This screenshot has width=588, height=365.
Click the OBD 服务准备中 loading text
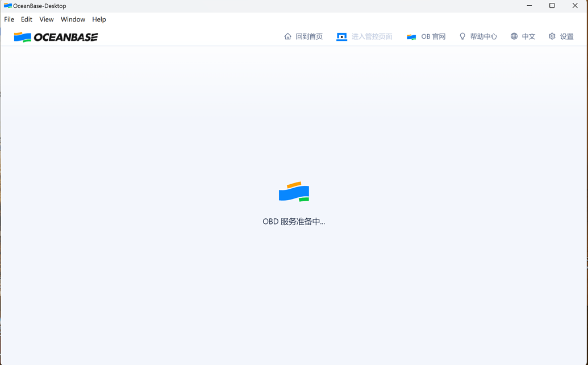(x=294, y=221)
